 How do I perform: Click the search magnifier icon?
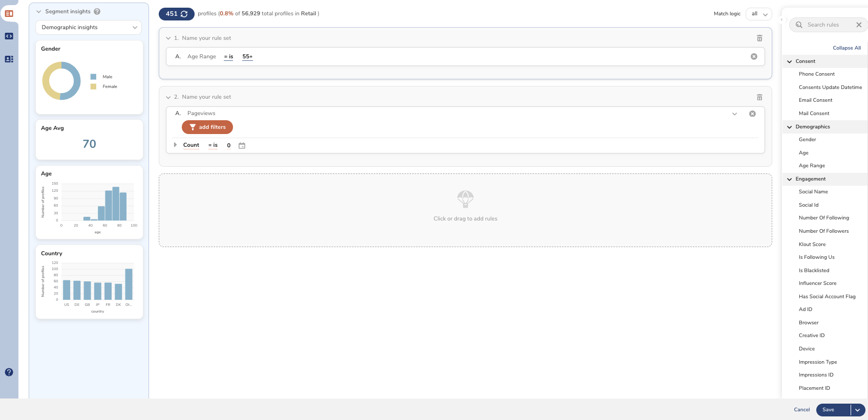click(799, 25)
